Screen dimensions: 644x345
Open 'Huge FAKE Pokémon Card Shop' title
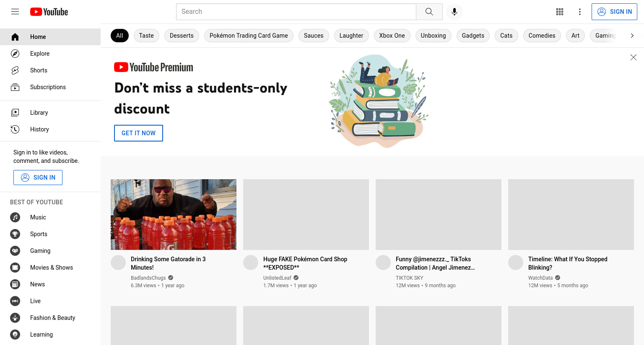point(305,263)
